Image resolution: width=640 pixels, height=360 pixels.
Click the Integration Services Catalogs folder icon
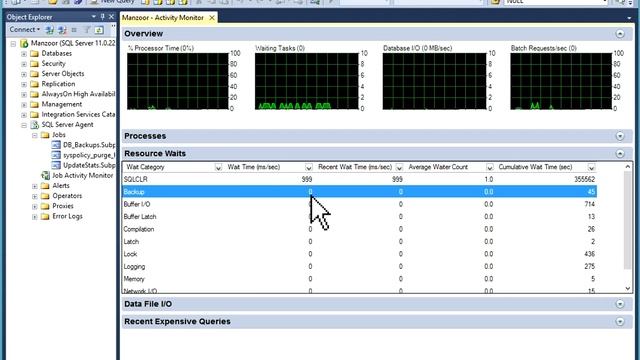coord(35,115)
